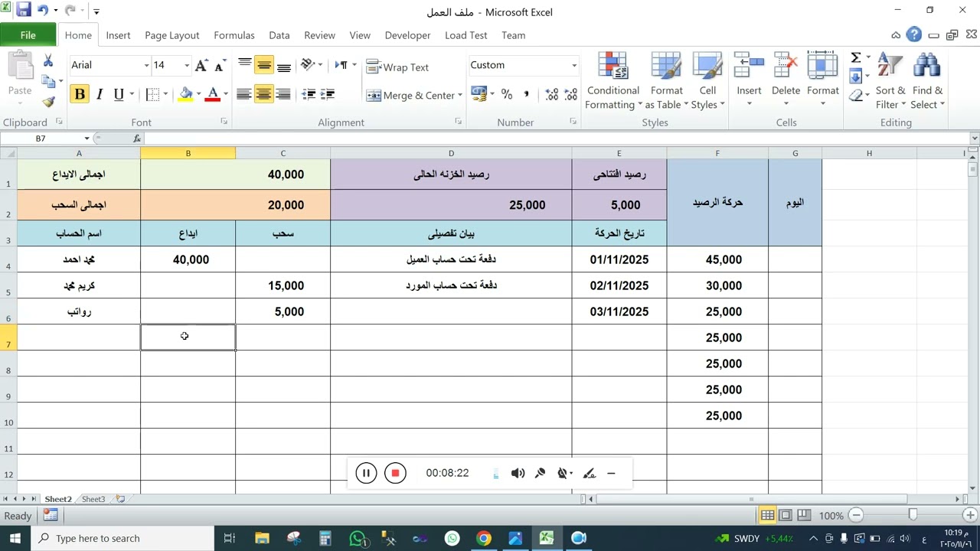
Task: Click the Copy icon in Clipboard group
Action: click(x=48, y=81)
